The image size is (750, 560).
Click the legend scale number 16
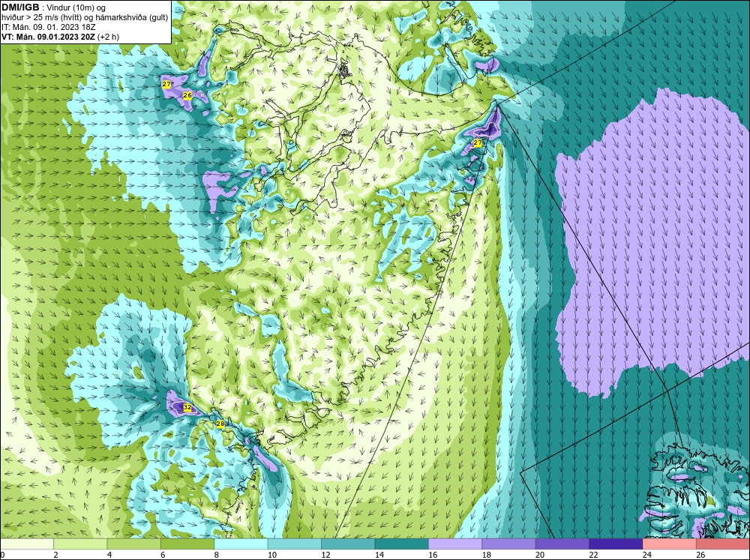coord(433,555)
